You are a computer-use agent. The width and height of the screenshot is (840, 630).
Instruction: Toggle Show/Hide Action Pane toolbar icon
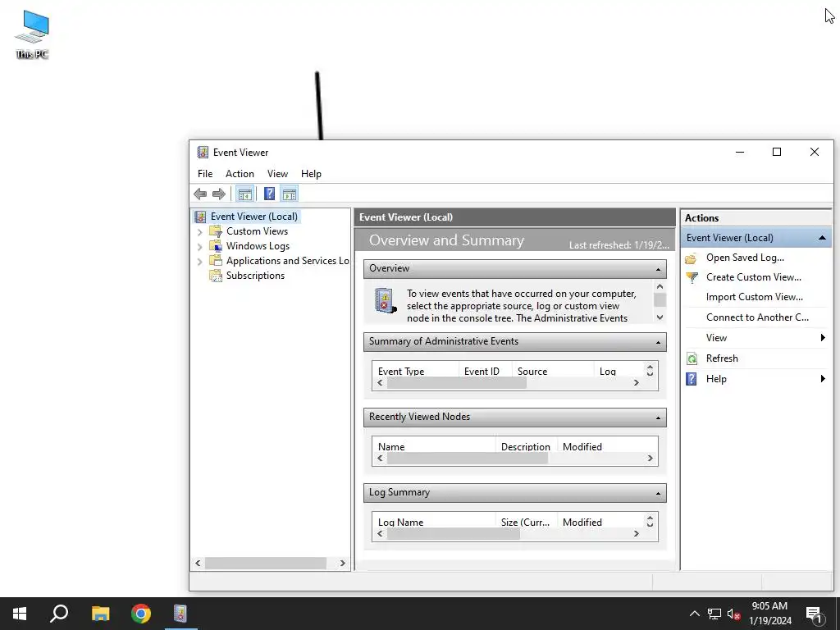[290, 194]
